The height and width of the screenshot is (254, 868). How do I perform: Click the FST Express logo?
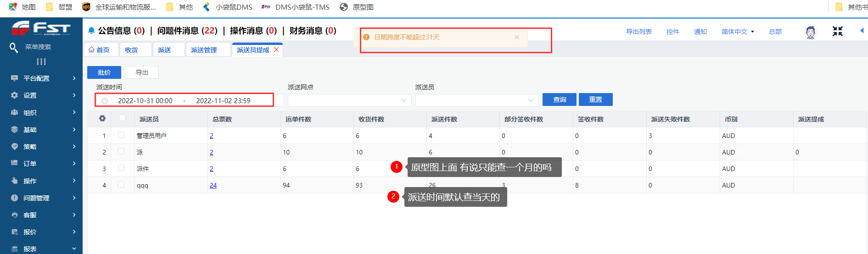click(x=41, y=28)
